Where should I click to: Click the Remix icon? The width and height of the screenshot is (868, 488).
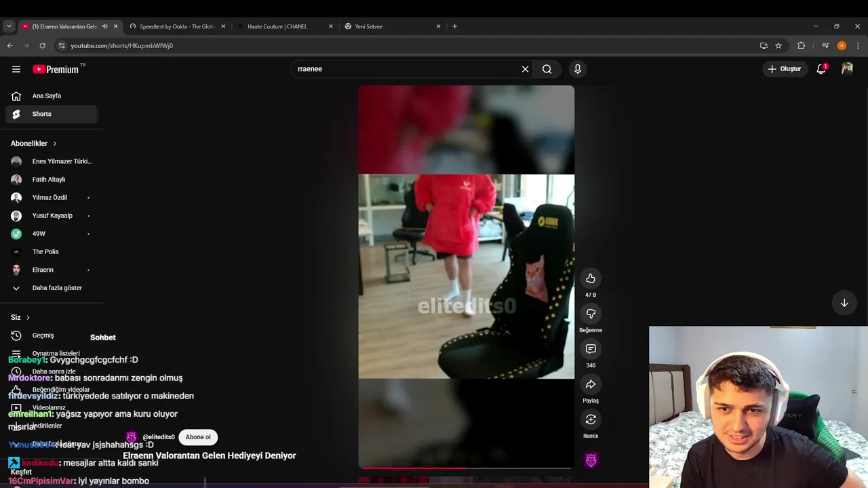pos(591,420)
